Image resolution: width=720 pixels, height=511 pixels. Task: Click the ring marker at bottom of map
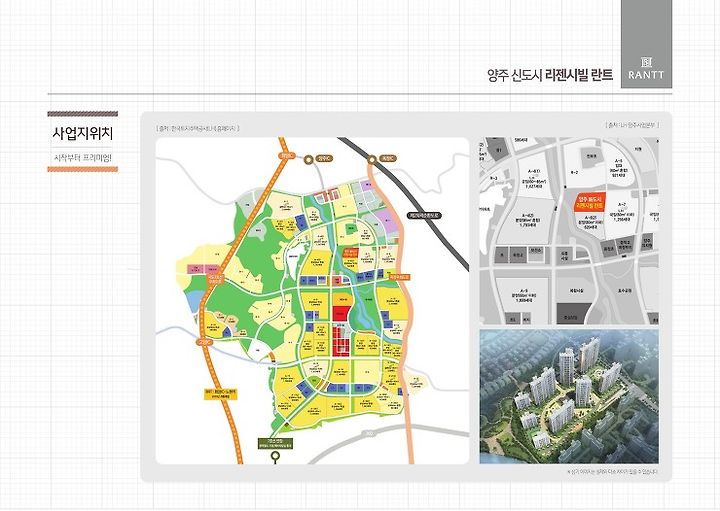pos(276,456)
